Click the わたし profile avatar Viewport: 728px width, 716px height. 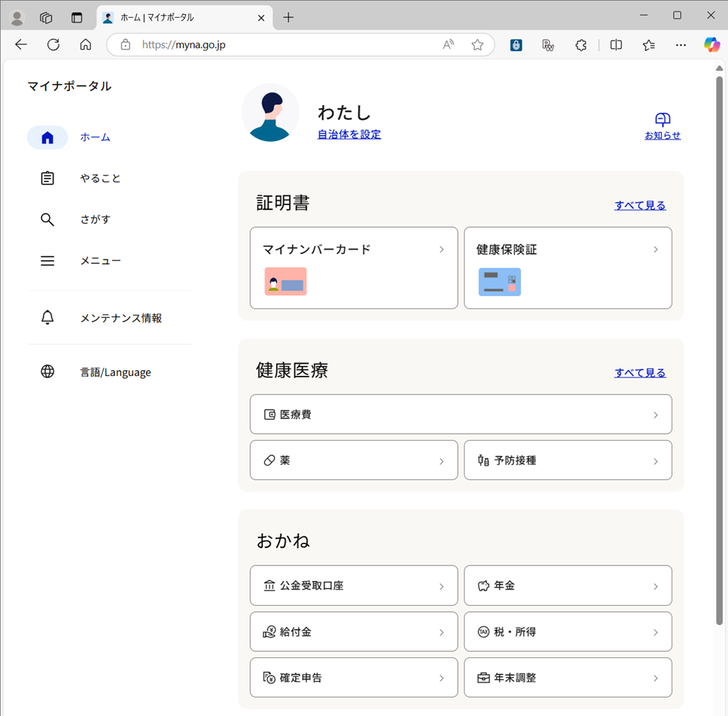click(270, 112)
